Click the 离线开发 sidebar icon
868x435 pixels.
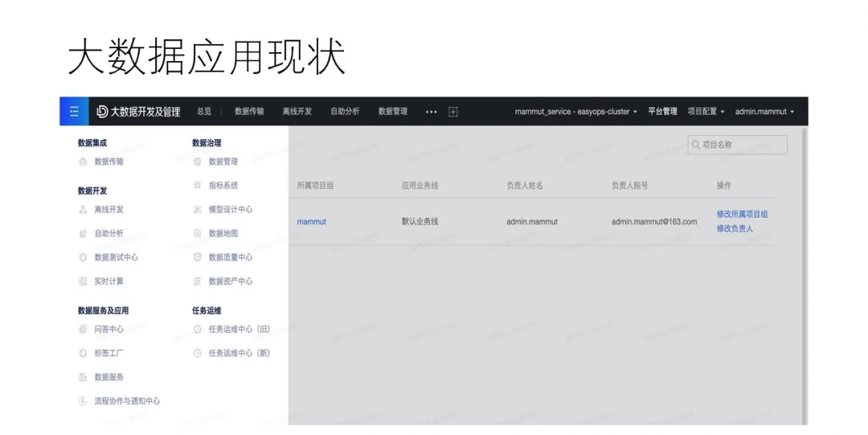click(83, 210)
